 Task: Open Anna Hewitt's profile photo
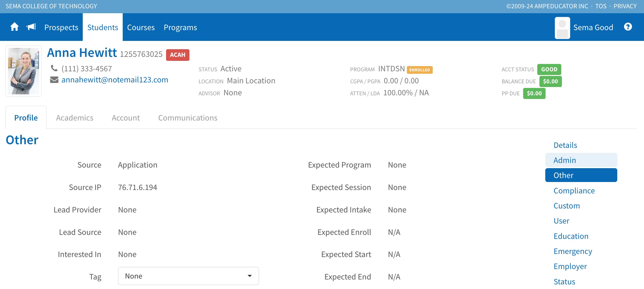24,71
